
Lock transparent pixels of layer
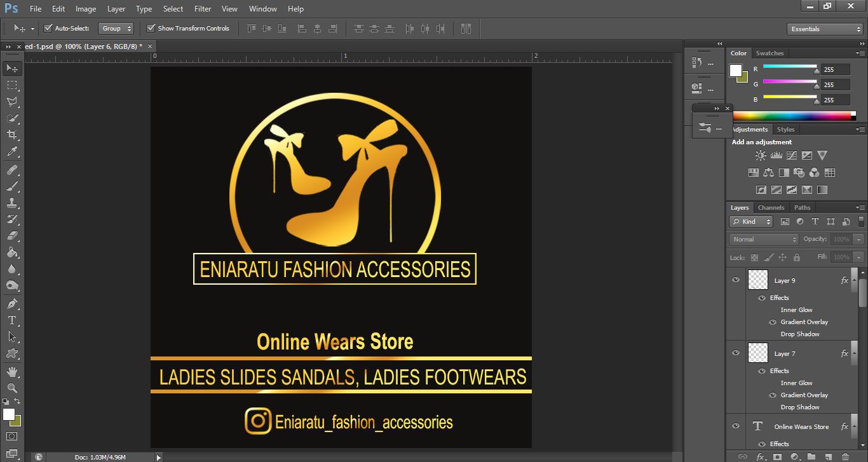coord(754,257)
